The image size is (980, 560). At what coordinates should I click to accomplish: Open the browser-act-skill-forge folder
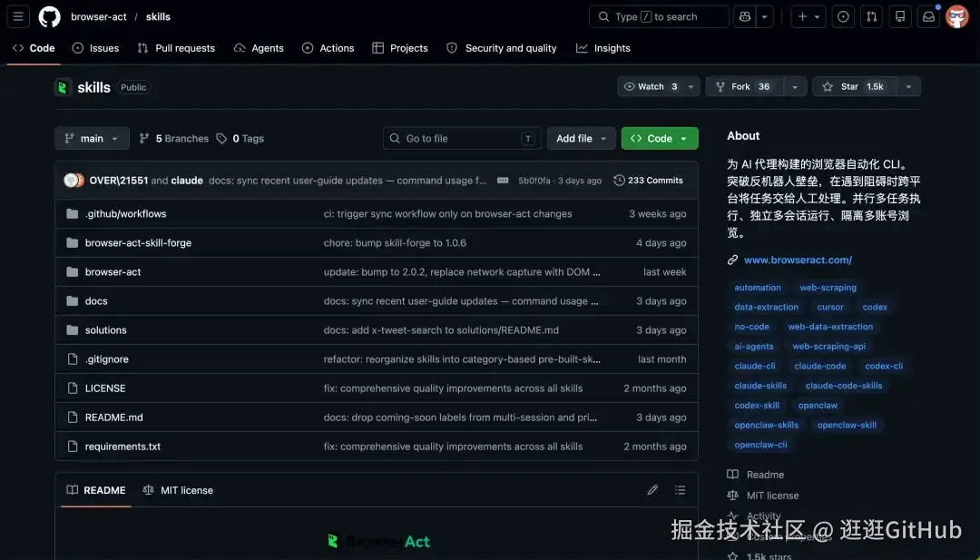pyautogui.click(x=138, y=243)
